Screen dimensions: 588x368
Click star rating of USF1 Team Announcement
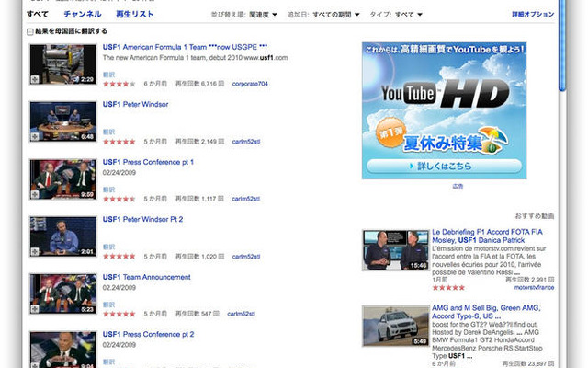coord(119,314)
